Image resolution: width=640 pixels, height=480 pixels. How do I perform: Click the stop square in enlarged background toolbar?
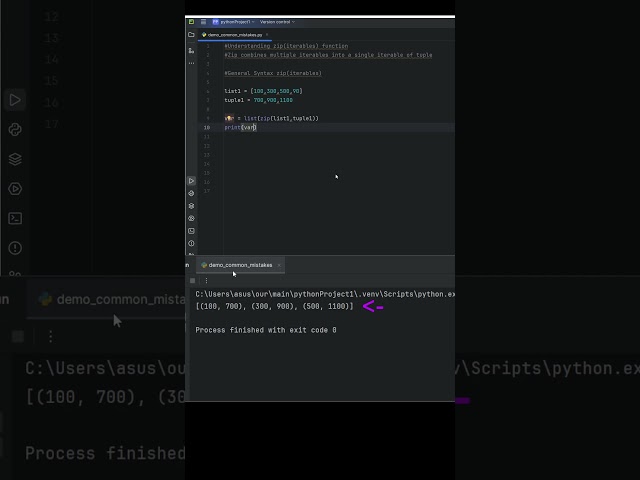coord(18,336)
